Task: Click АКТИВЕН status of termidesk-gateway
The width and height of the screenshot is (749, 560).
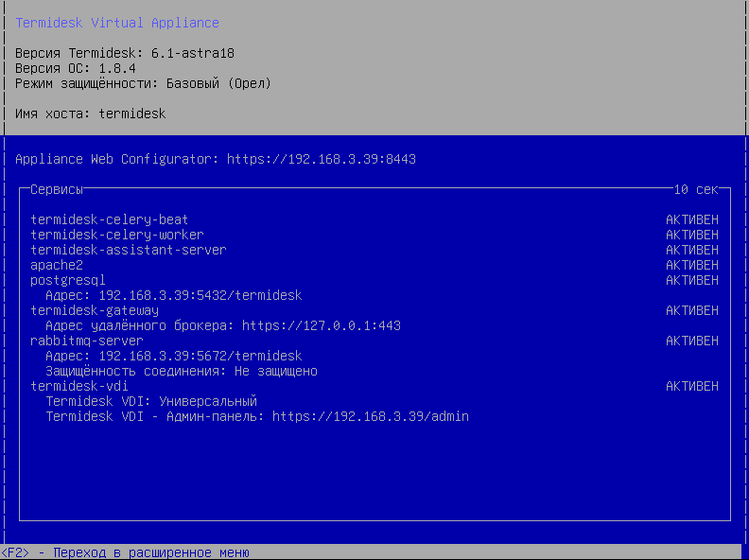Action: tap(692, 310)
